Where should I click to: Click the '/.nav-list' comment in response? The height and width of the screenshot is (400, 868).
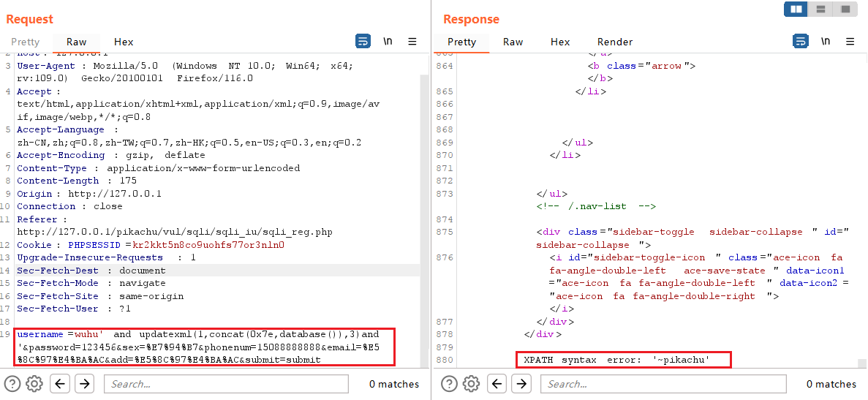596,206
